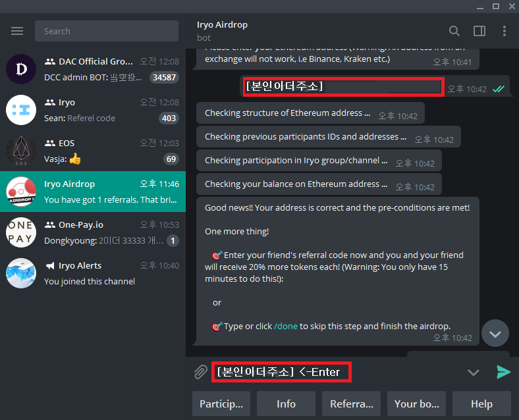Open the EOS group chat
The width and height of the screenshot is (519, 420).
pyautogui.click(x=93, y=151)
